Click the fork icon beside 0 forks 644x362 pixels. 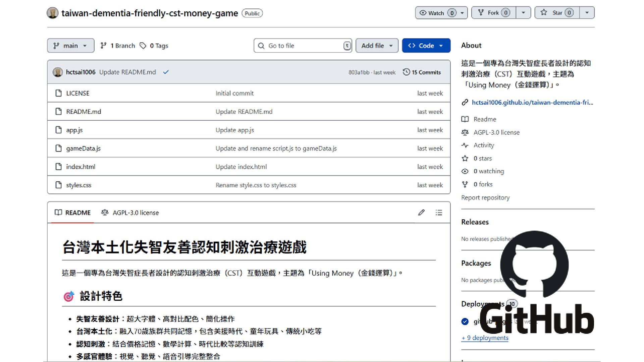465,184
